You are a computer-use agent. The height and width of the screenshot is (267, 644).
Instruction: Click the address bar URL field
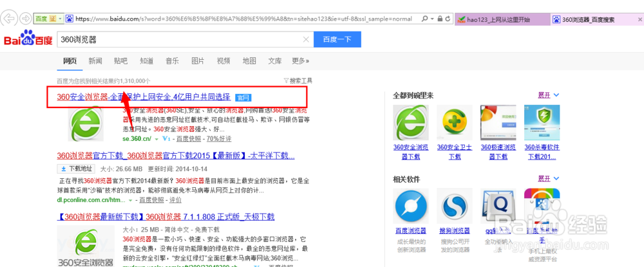point(243,19)
